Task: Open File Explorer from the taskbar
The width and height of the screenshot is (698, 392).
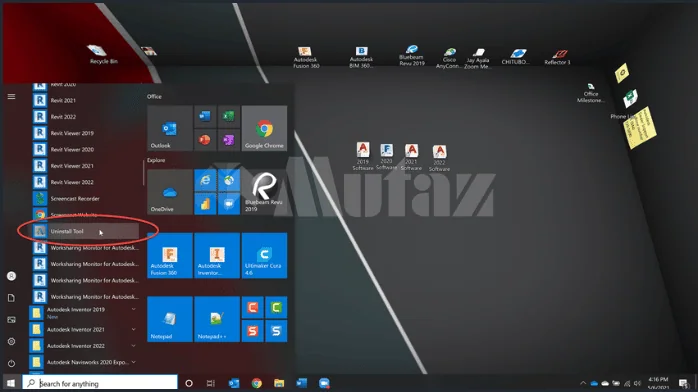Action: pyautogui.click(x=279, y=383)
